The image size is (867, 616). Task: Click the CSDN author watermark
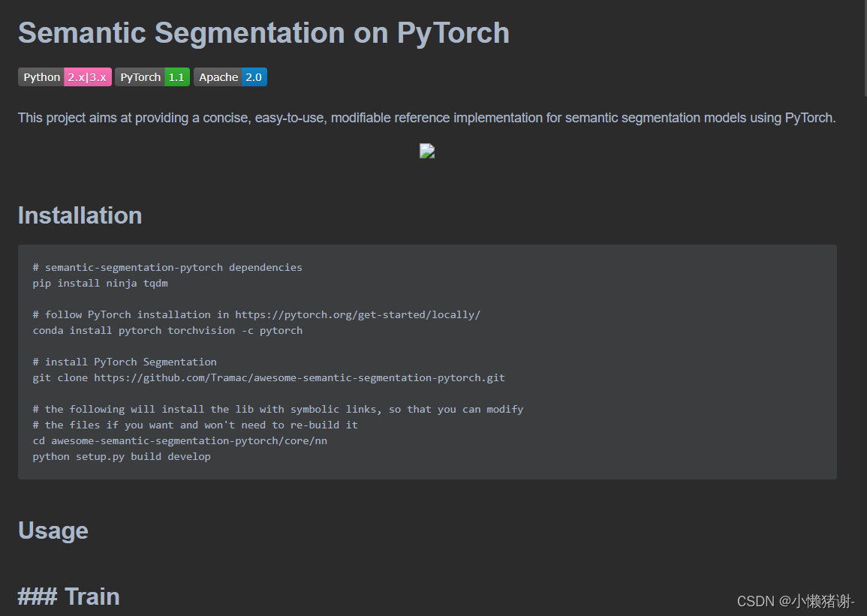[796, 601]
